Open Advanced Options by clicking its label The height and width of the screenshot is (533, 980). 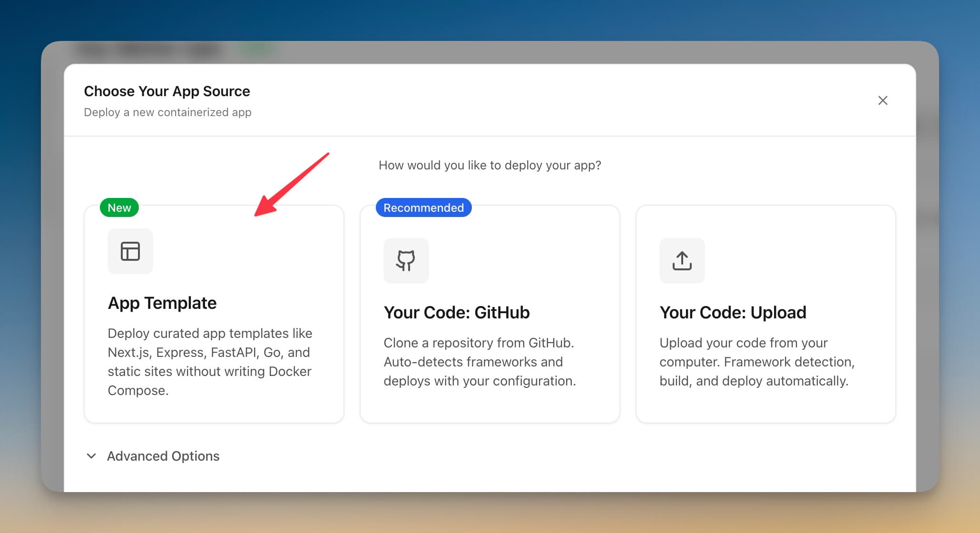[x=163, y=456]
